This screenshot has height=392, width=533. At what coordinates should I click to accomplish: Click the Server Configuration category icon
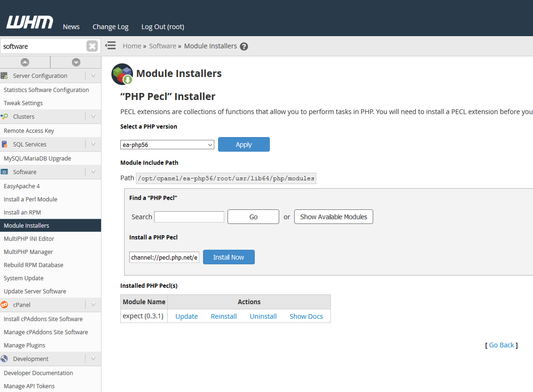[4, 76]
